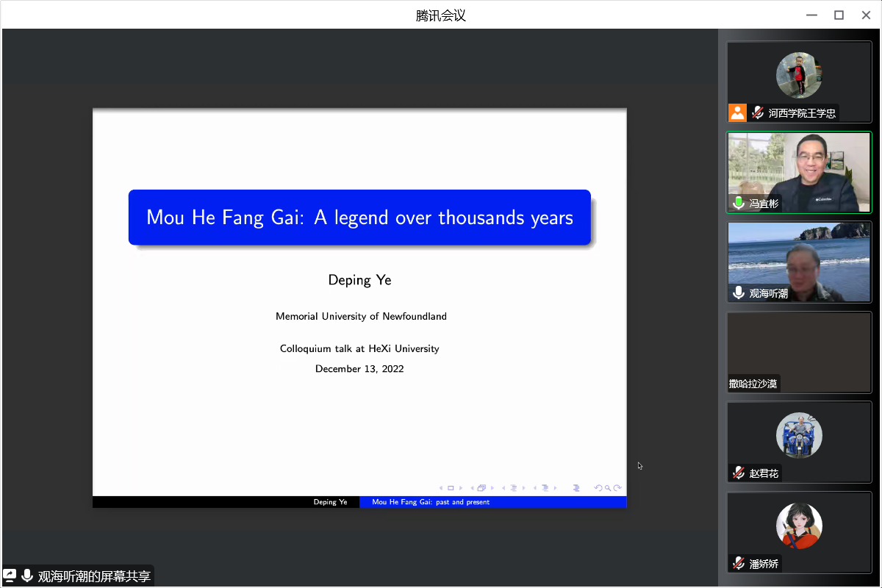Image resolution: width=882 pixels, height=588 pixels.
Task: Click footer 'Mou He Fang Gai: past and present'
Action: 431,502
